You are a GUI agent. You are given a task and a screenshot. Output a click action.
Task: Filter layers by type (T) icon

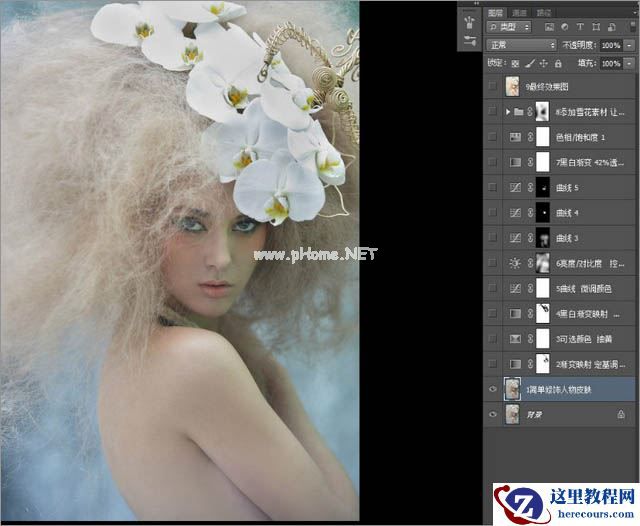(x=580, y=27)
